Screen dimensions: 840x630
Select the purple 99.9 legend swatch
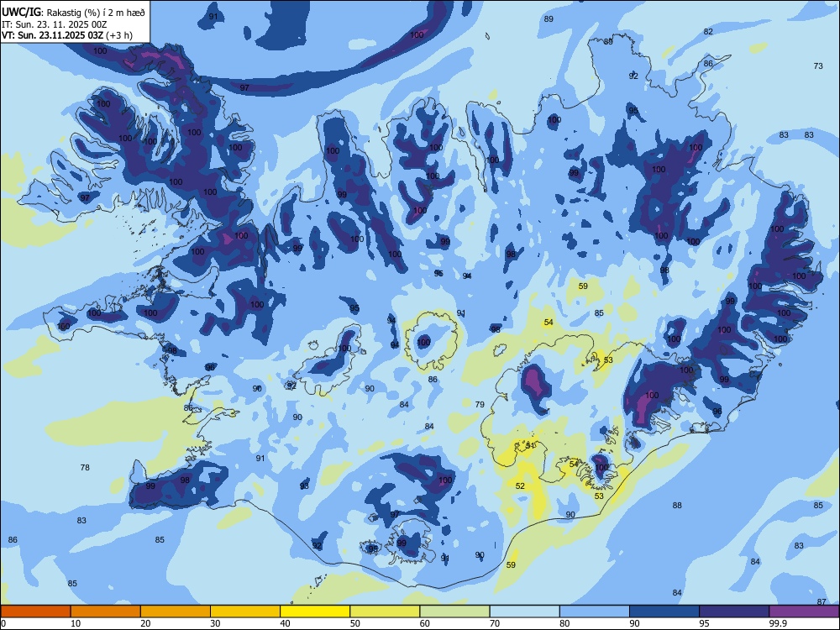click(804, 612)
